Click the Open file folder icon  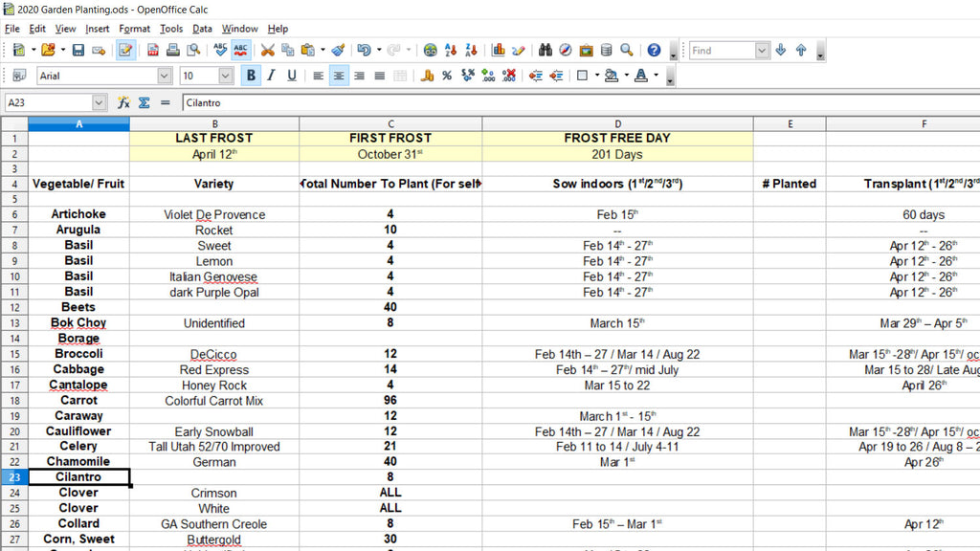[48, 50]
